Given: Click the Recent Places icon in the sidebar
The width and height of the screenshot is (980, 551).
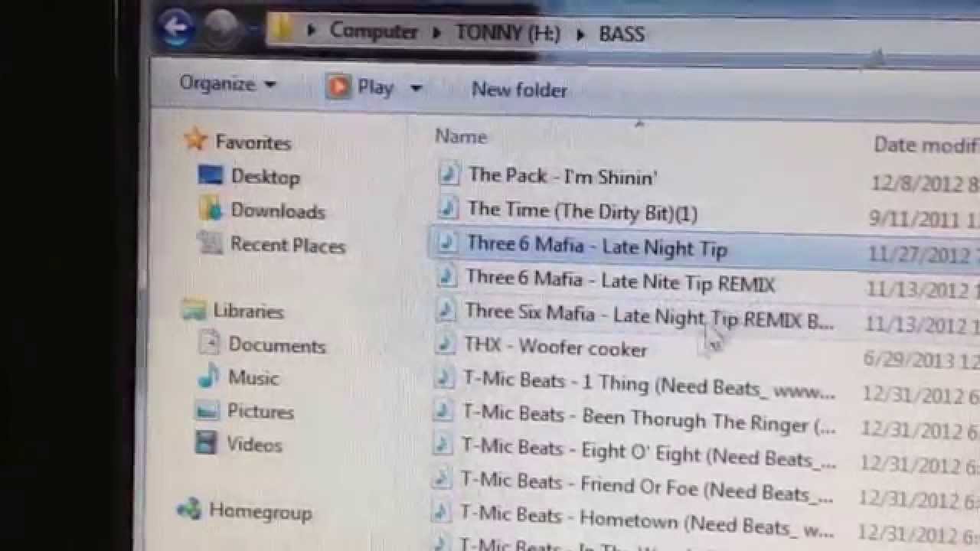Looking at the screenshot, I should 210,243.
